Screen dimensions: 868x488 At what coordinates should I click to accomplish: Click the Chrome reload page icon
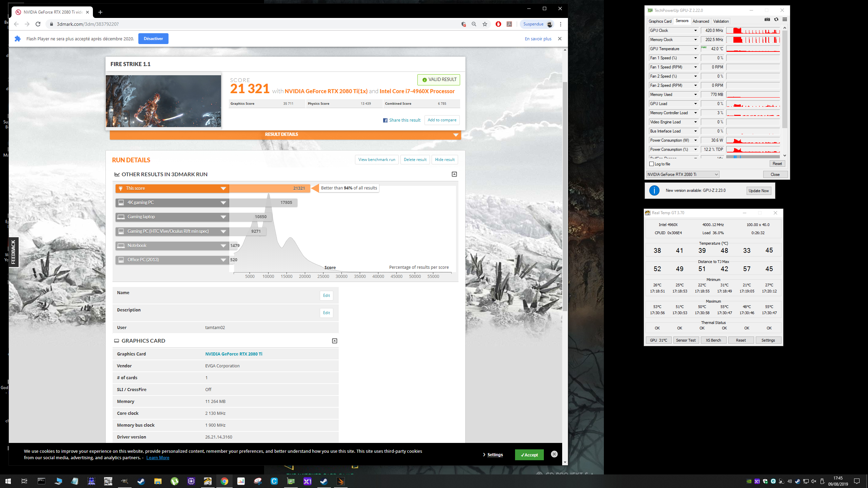(38, 24)
